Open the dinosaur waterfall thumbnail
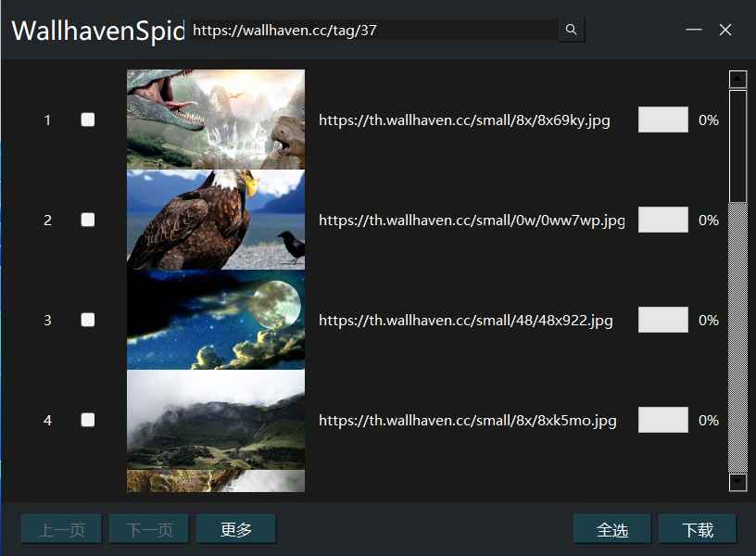 point(216,119)
